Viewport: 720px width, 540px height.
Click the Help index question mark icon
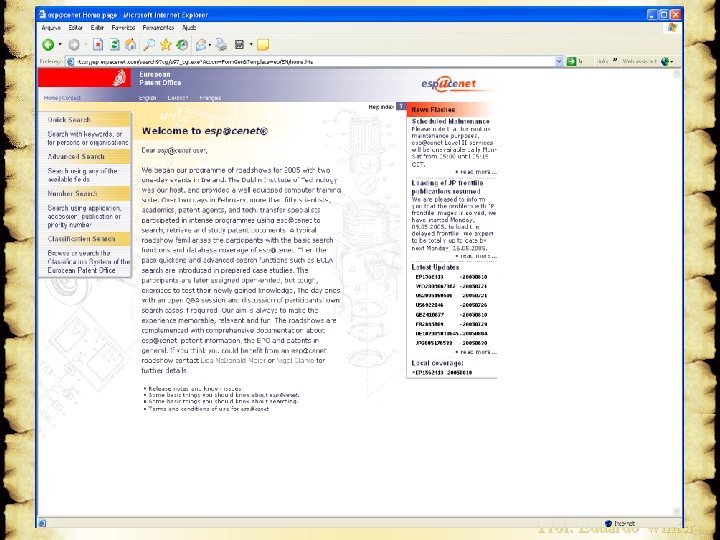pos(400,107)
